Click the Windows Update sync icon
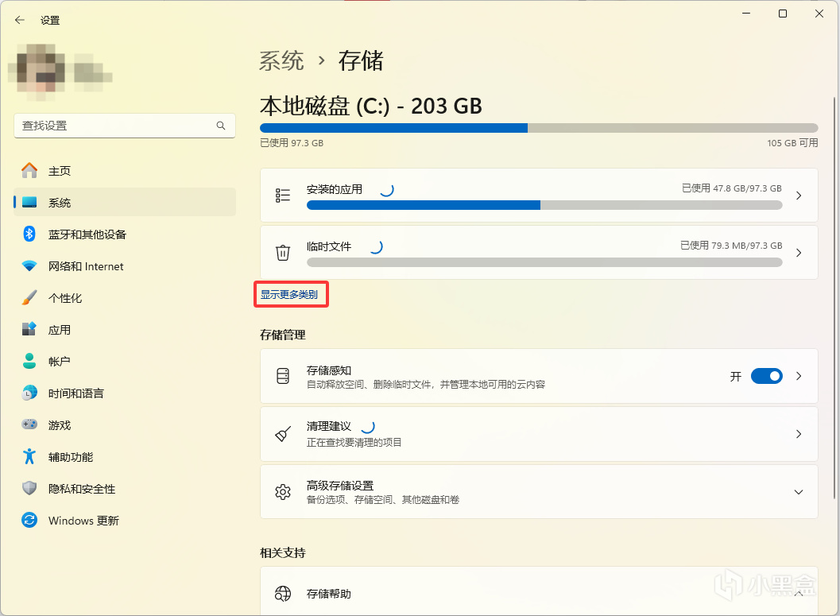This screenshot has width=840, height=616. 29,521
